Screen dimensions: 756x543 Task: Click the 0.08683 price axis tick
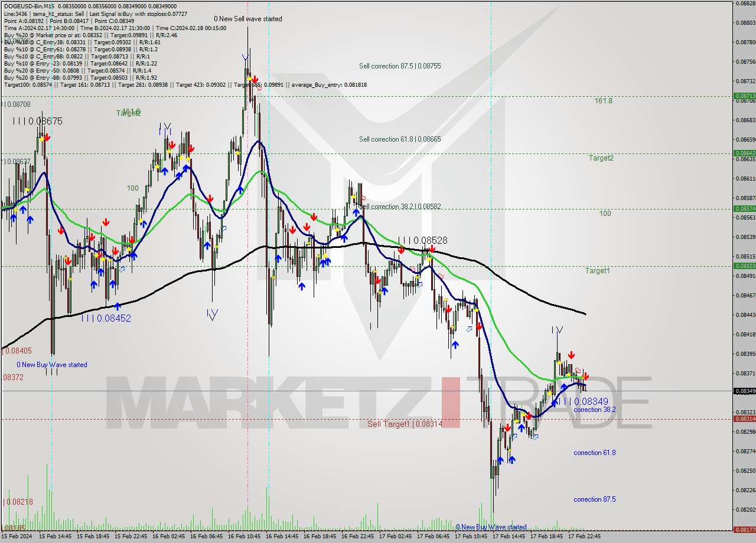coord(745,120)
